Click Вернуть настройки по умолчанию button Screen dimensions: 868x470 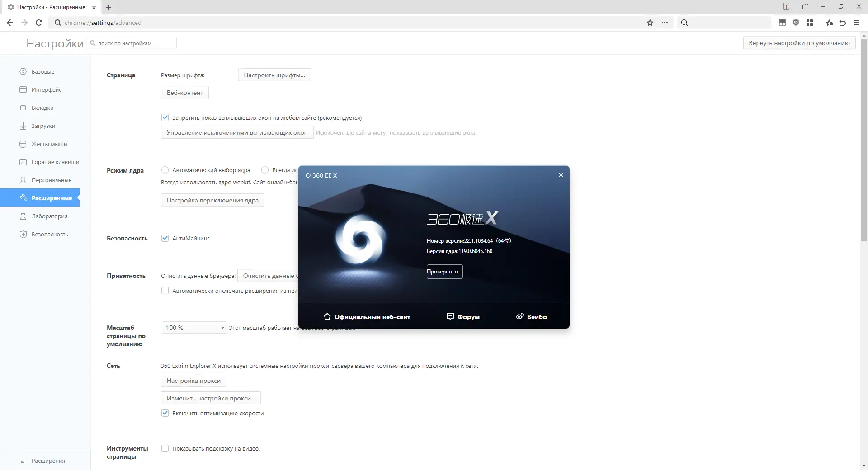pyautogui.click(x=798, y=42)
